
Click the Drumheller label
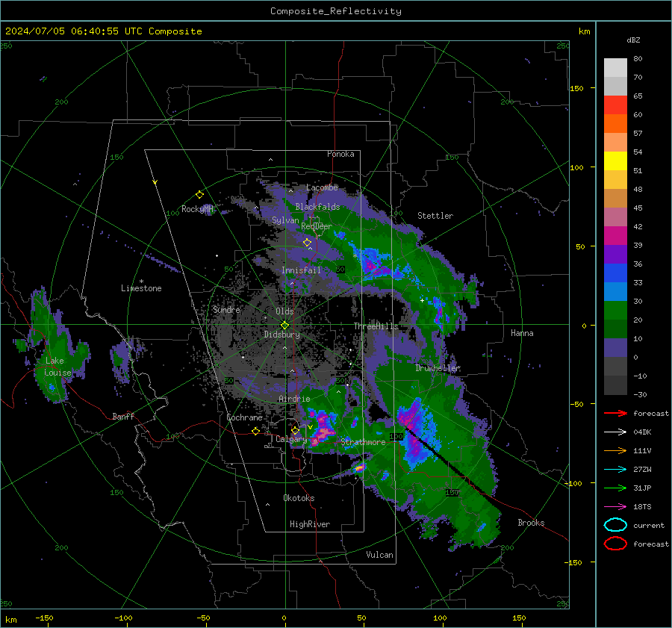pyautogui.click(x=438, y=368)
